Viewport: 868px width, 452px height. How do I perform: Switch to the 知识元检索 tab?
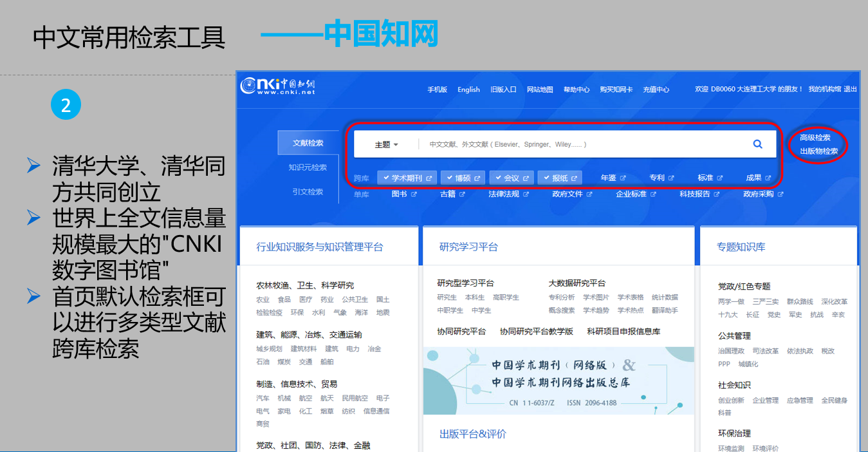coord(307,167)
